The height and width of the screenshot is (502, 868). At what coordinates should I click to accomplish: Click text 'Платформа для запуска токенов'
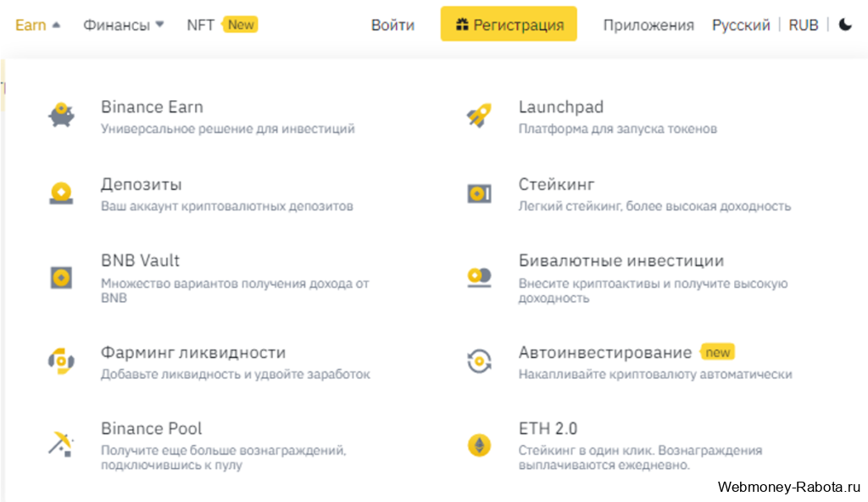(x=618, y=129)
